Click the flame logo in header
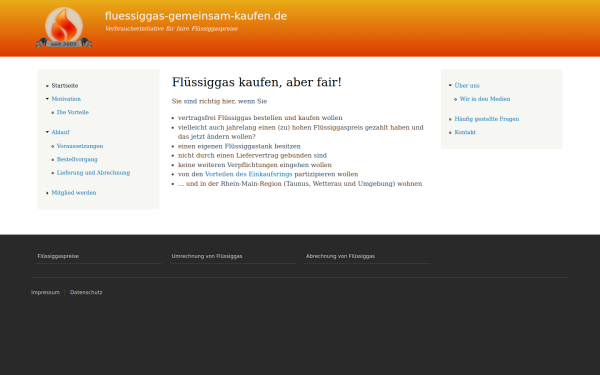Viewport: 600px width, 375px height. [64, 27]
